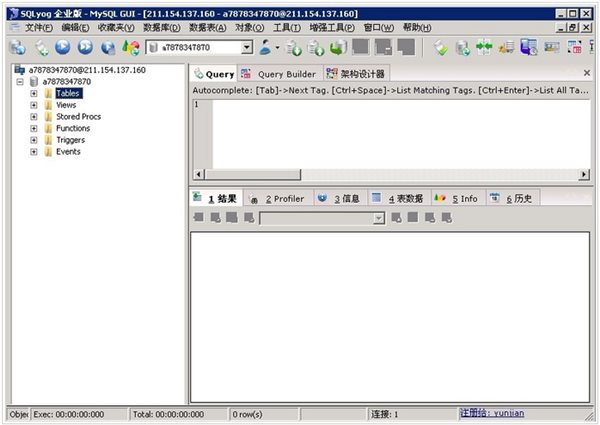The height and width of the screenshot is (425, 600).
Task: Select the 2 Profiler tab
Action: pos(279,199)
